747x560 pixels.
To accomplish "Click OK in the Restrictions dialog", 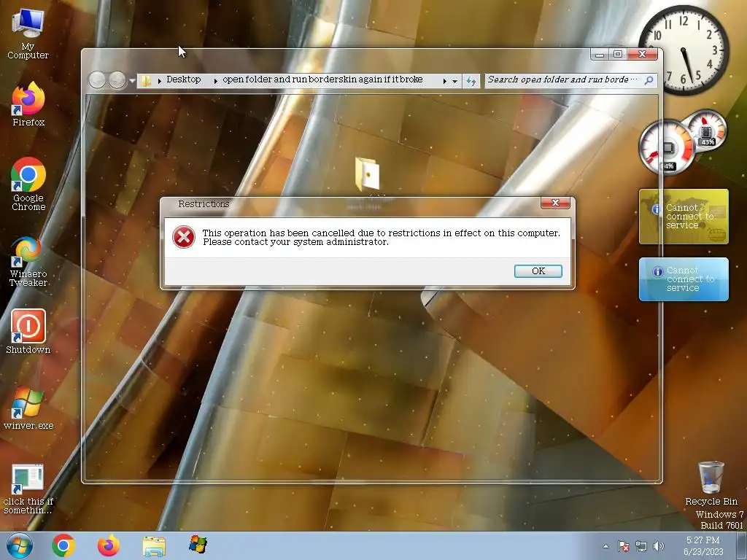I will pyautogui.click(x=538, y=271).
